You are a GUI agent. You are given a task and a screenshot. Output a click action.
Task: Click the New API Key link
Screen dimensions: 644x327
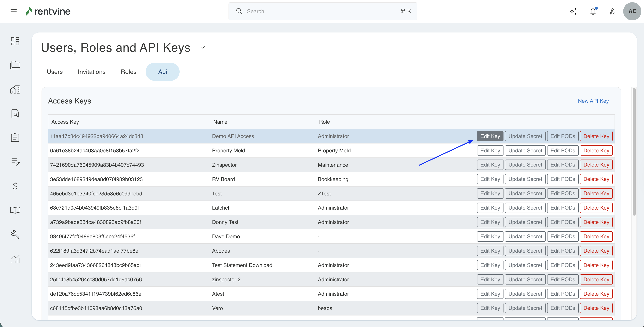(x=593, y=101)
